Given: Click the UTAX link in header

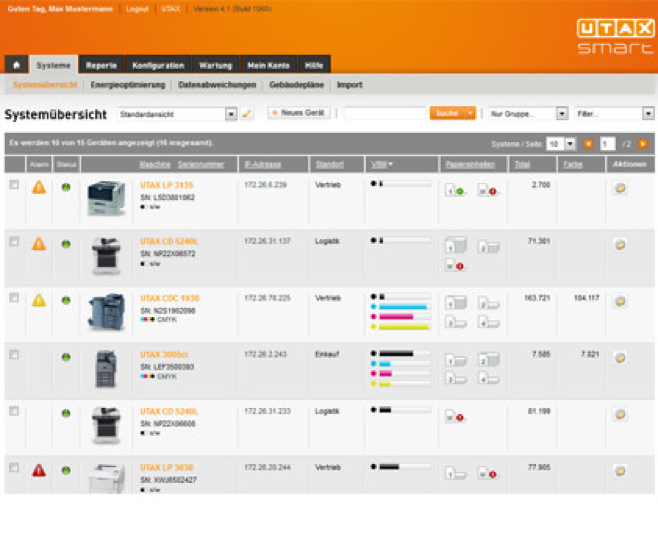Looking at the screenshot, I should click(170, 9).
